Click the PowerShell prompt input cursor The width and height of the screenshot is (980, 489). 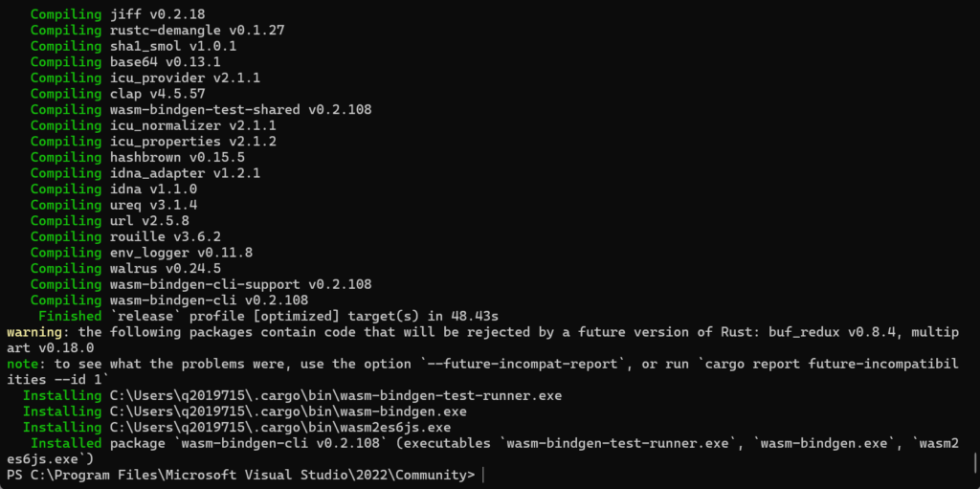click(484, 475)
